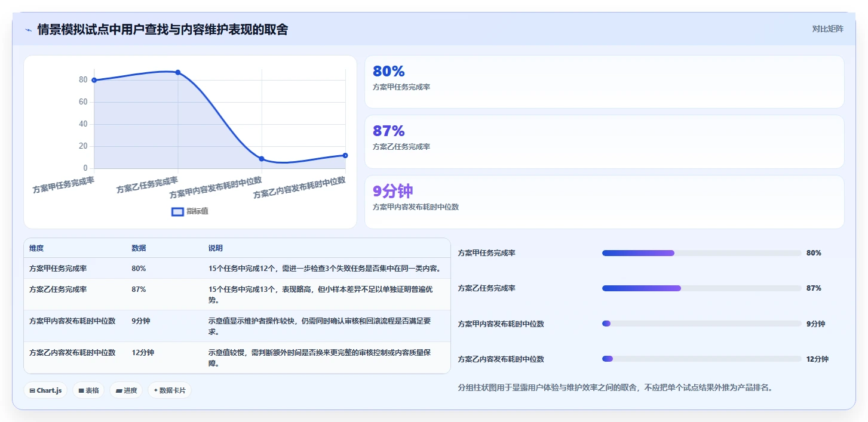
Task: Click the 9分钟 value in table
Action: (141, 321)
